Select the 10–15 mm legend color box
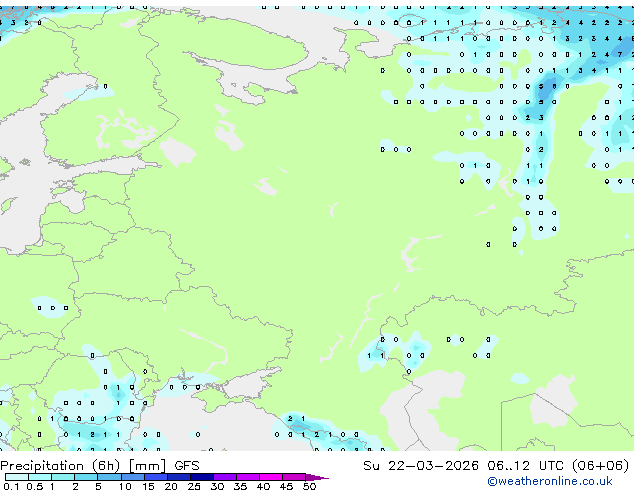The image size is (634, 490). coord(133,477)
